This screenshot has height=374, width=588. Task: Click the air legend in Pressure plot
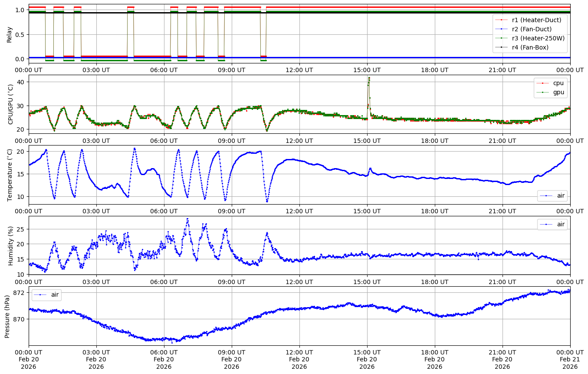pyautogui.click(x=55, y=295)
